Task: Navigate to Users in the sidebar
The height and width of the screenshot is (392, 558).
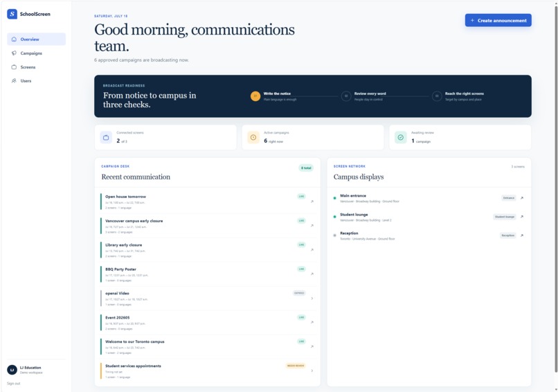Action: (36, 81)
